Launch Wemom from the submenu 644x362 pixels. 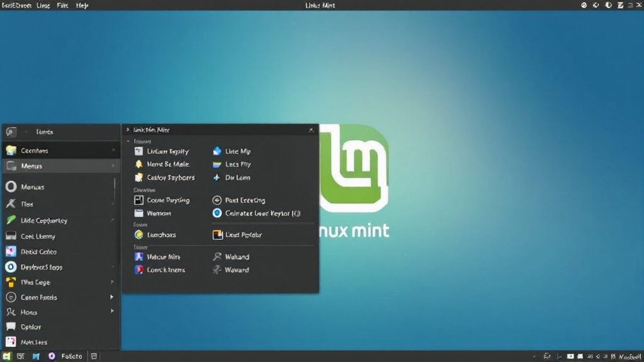click(153, 214)
